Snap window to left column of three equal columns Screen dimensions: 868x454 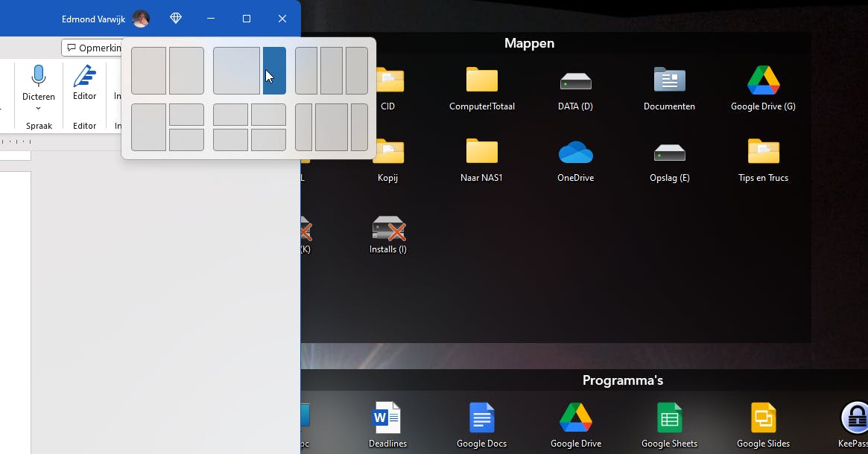(x=306, y=71)
